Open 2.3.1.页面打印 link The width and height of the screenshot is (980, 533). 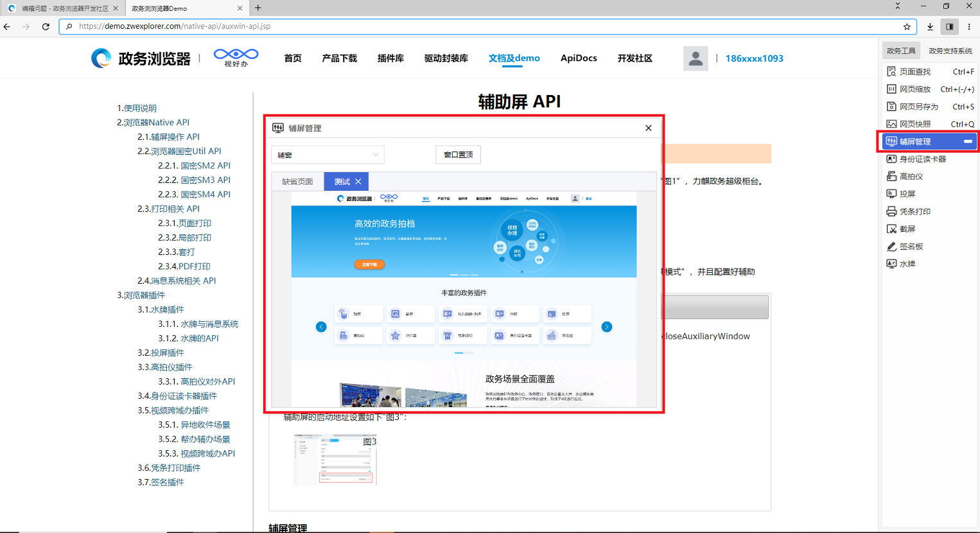tap(185, 223)
